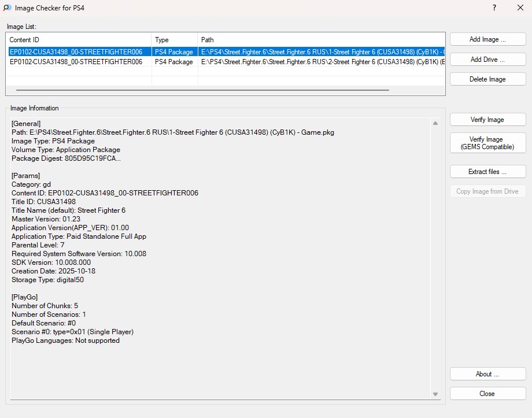Close the window using the title bar X
Image resolution: width=532 pixels, height=418 pixels.
(520, 8)
